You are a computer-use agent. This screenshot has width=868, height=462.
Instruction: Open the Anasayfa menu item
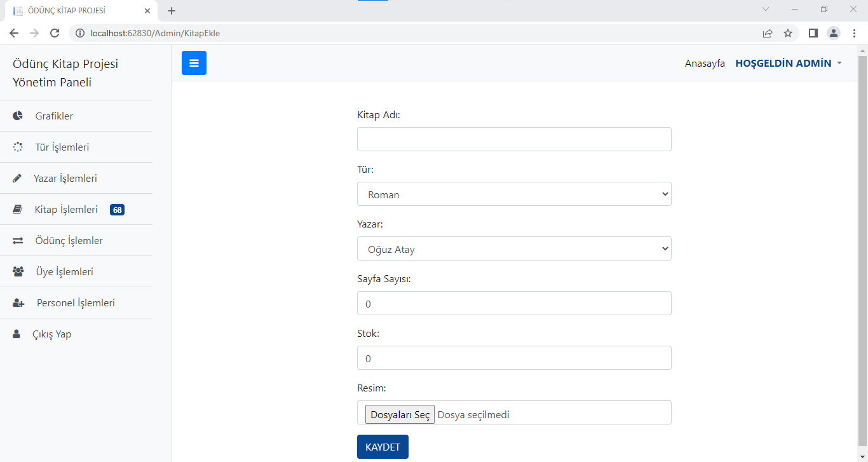[705, 63]
